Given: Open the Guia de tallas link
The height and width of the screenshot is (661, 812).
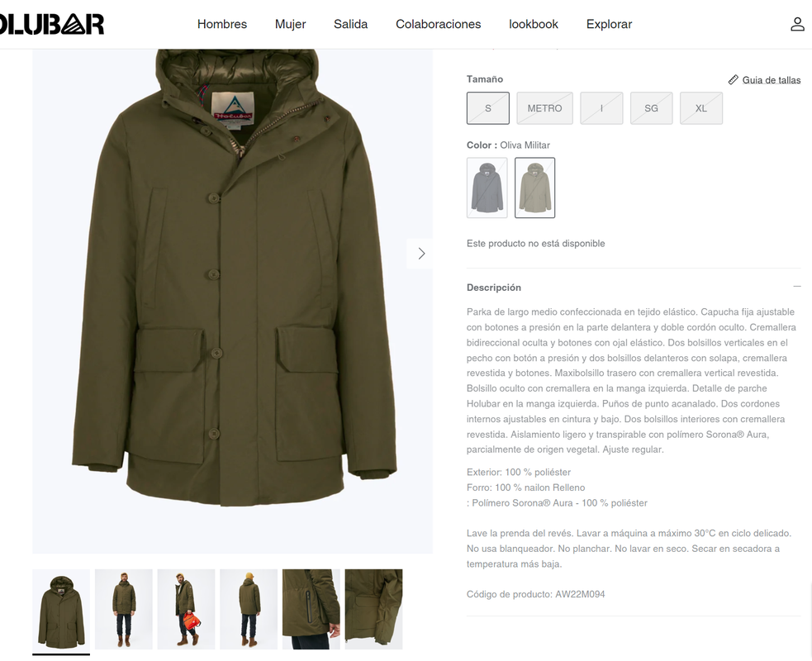Looking at the screenshot, I should (x=771, y=80).
